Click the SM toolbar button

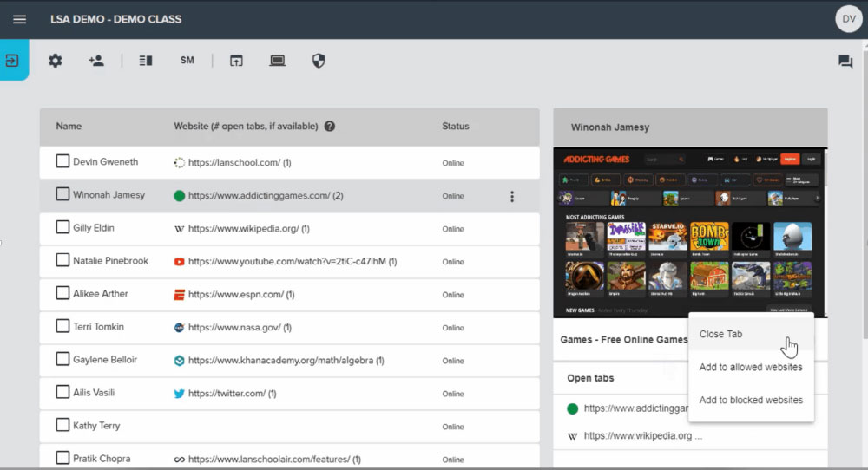(x=187, y=61)
